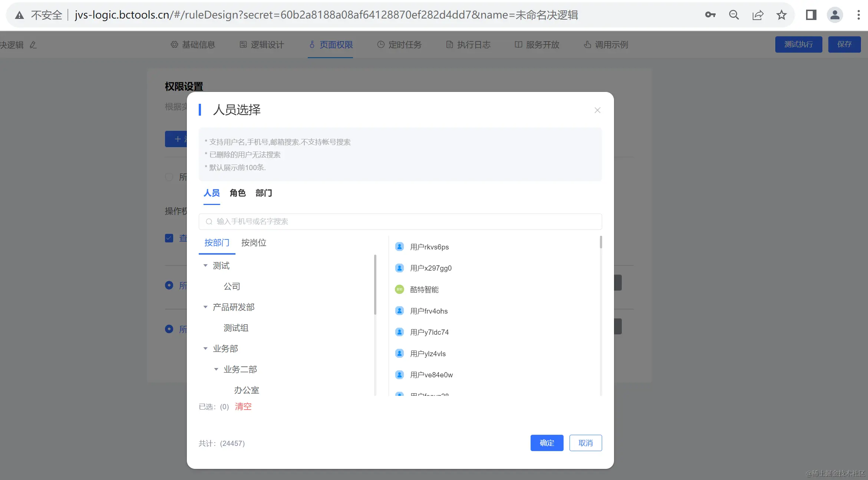Toggle the checked blue checkbox behind dialog
The height and width of the screenshot is (480, 868).
point(169,238)
